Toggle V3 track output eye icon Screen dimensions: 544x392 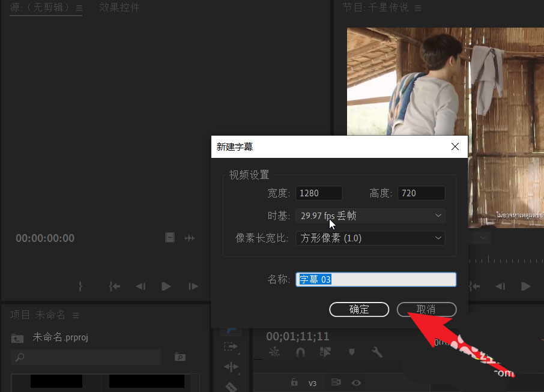pos(356,382)
